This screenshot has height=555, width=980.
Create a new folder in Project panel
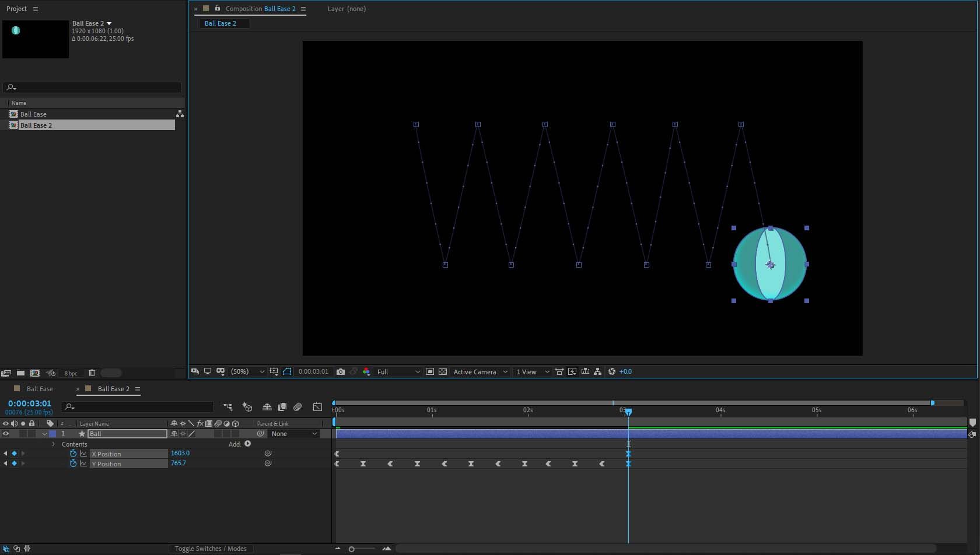pyautogui.click(x=20, y=373)
